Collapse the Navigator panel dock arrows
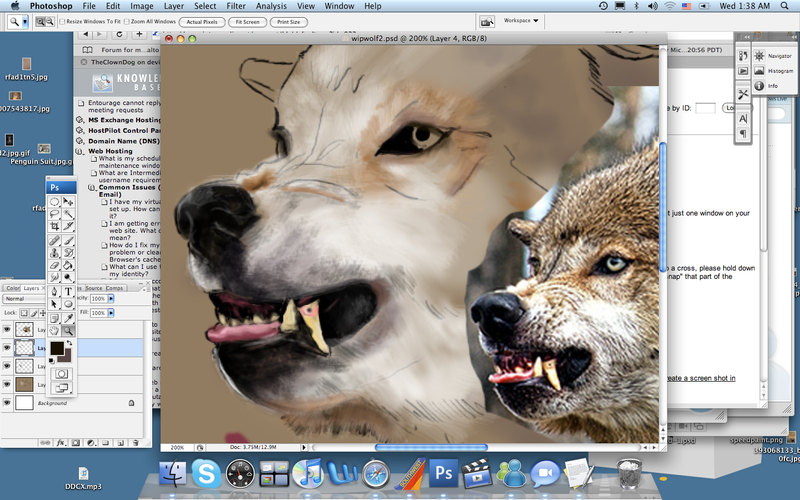 coord(793,37)
